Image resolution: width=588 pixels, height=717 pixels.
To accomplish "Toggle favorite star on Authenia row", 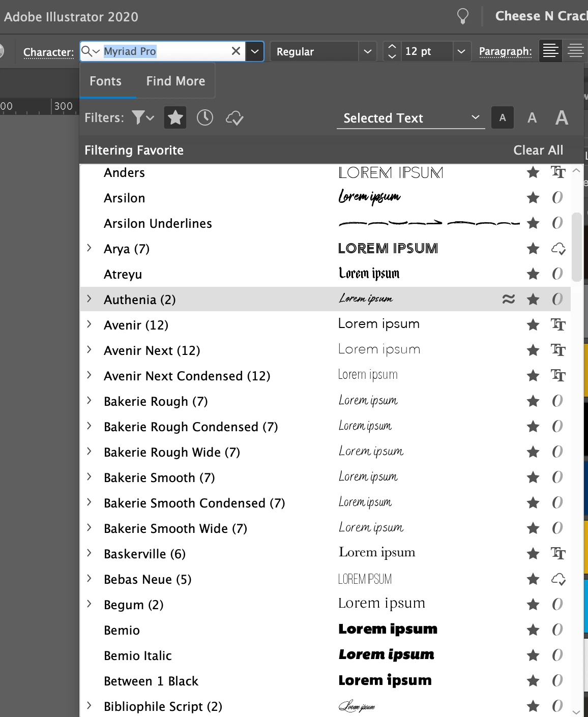I will 533,300.
